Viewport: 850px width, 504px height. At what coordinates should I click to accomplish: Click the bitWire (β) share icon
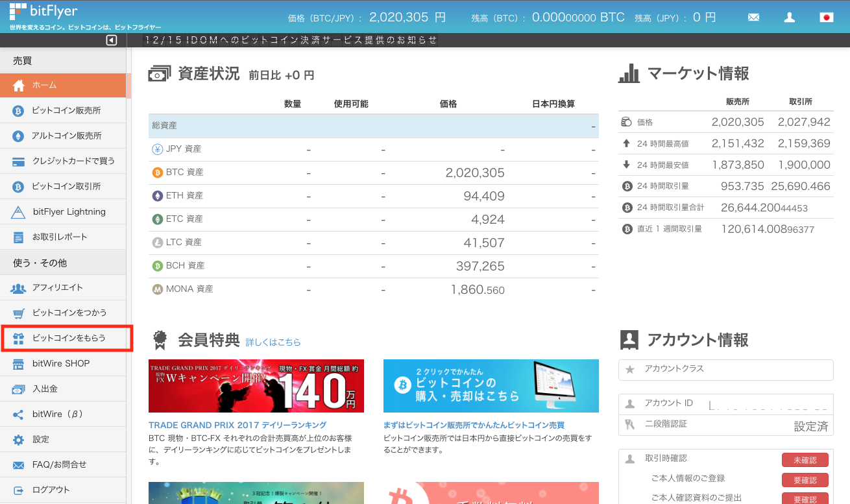(19, 414)
